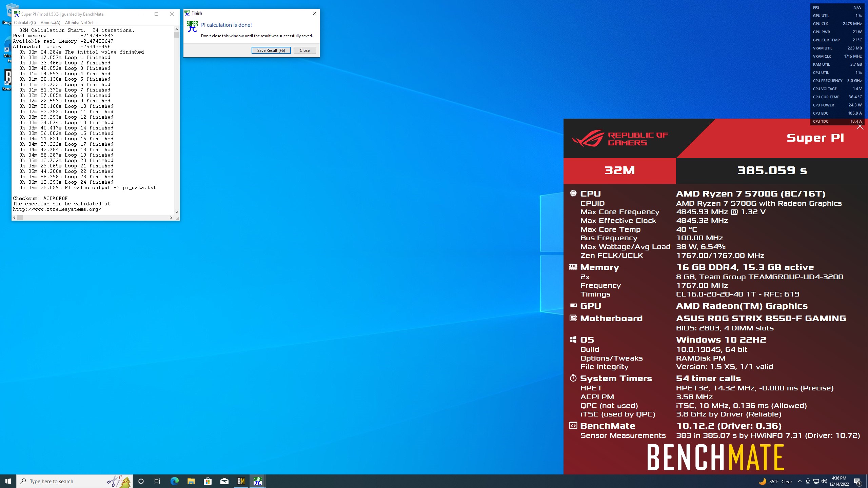Image resolution: width=868 pixels, height=488 pixels.
Task: Click Super PI title bar icon
Action: tap(17, 14)
